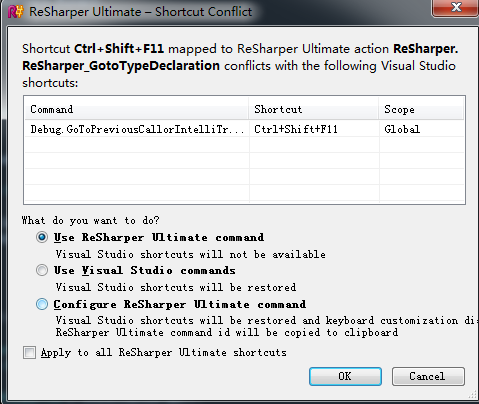Confirm with the OK button
Image resolution: width=479 pixels, height=404 pixels.
click(x=345, y=376)
